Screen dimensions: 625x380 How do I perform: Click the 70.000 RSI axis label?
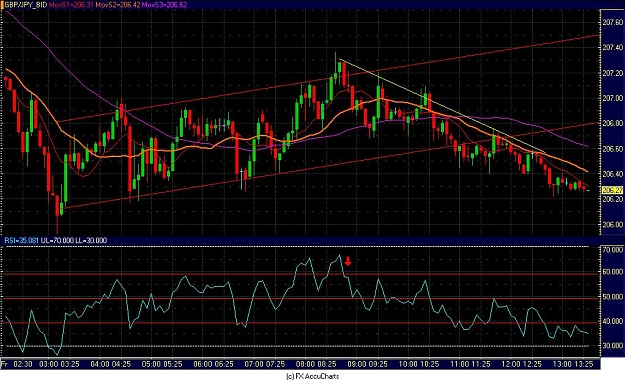(613, 250)
